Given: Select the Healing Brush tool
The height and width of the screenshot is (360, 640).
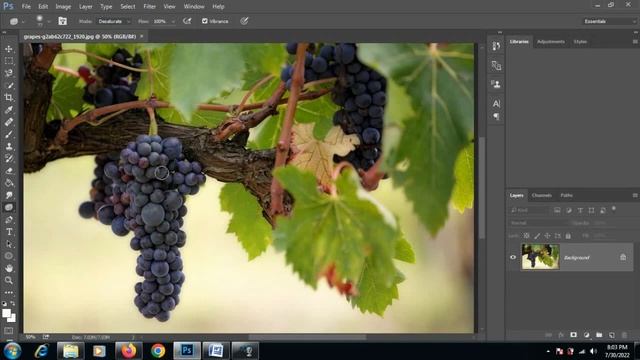Looking at the screenshot, I should [x=9, y=122].
